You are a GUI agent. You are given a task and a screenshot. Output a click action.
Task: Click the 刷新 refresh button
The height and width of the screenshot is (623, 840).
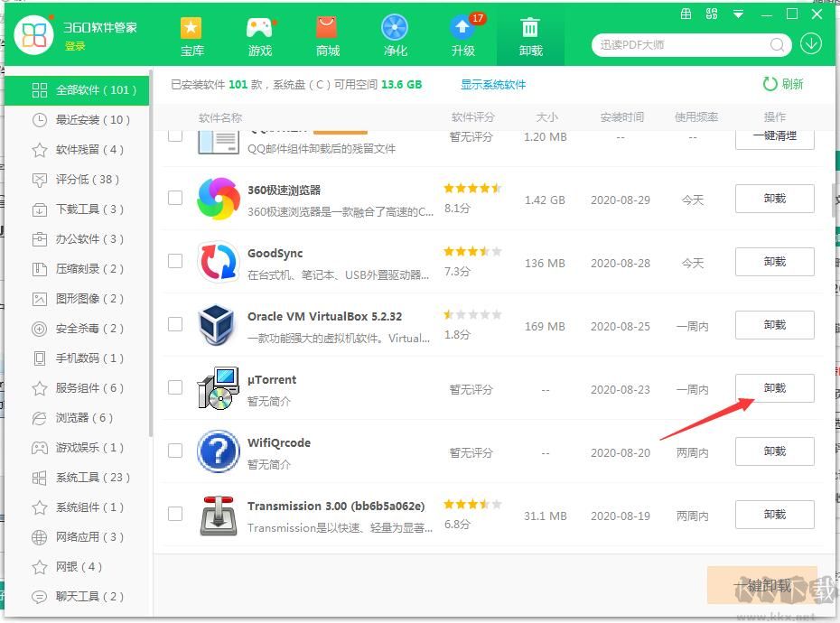coord(783,84)
